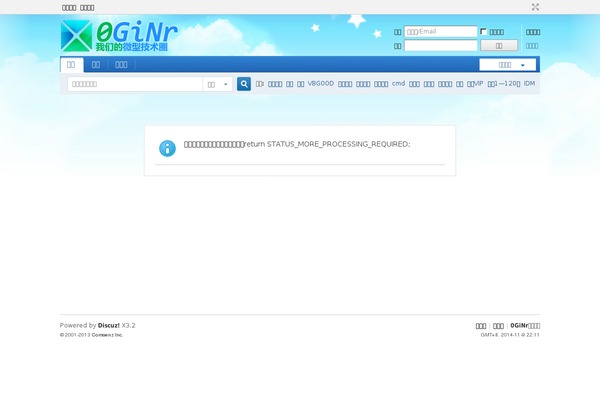Viewport: 600px width, 400px height.
Task: Focus the username/Email field
Action: 441,31
